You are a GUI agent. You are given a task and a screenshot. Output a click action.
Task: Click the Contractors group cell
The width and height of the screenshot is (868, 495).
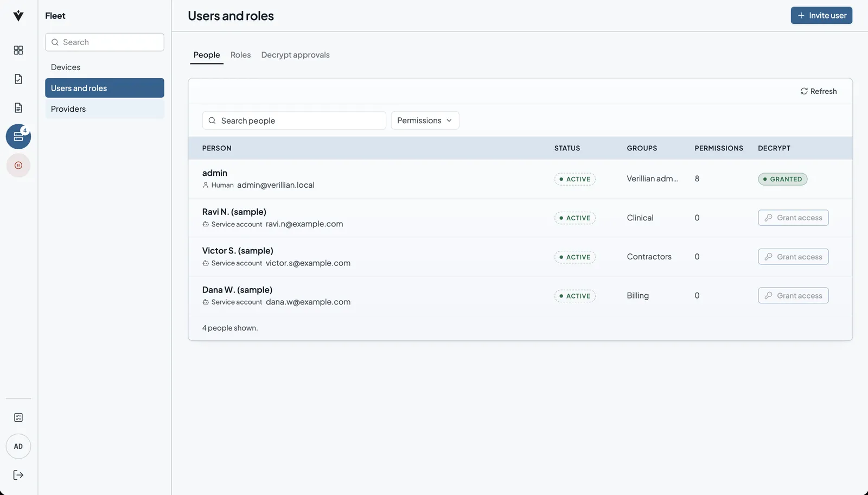(649, 257)
